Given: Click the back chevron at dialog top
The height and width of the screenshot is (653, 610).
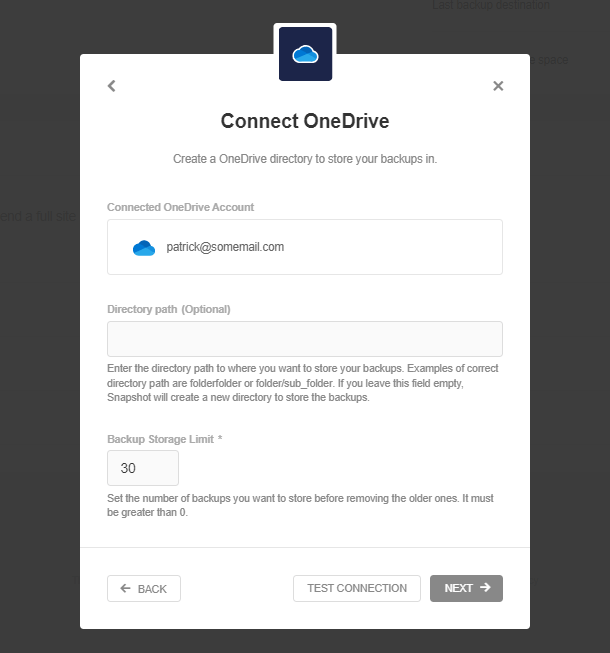Looking at the screenshot, I should [x=112, y=86].
